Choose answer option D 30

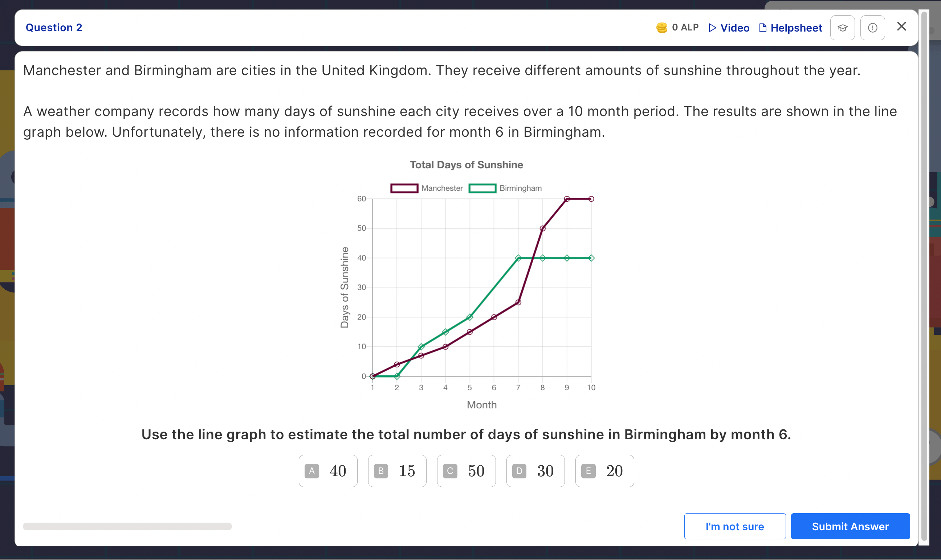tap(535, 470)
